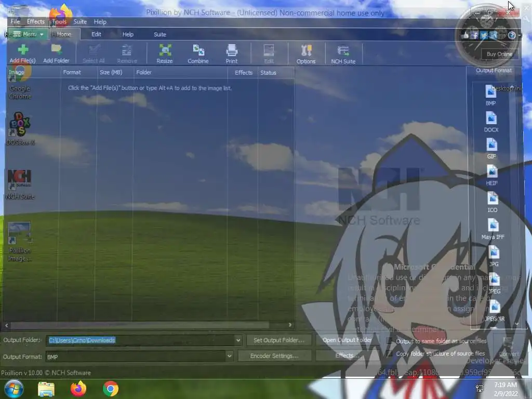
Task: Click the Set Output Folder button
Action: click(278, 340)
